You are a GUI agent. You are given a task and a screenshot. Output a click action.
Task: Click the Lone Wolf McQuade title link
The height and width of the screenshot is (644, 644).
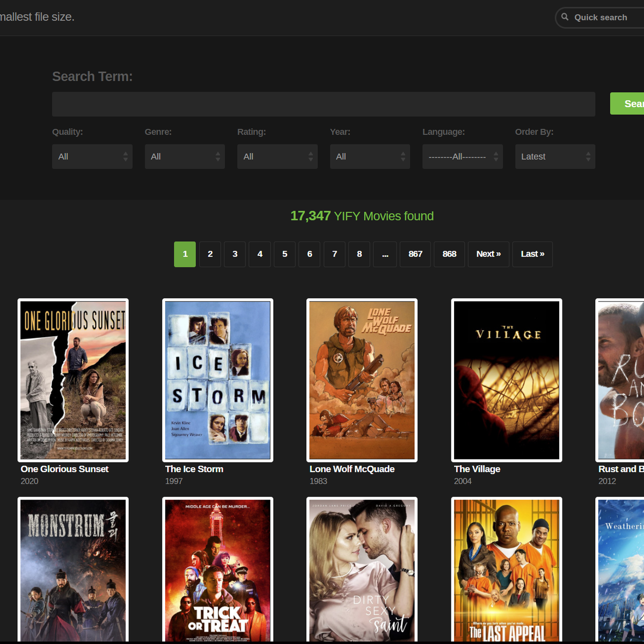(352, 469)
